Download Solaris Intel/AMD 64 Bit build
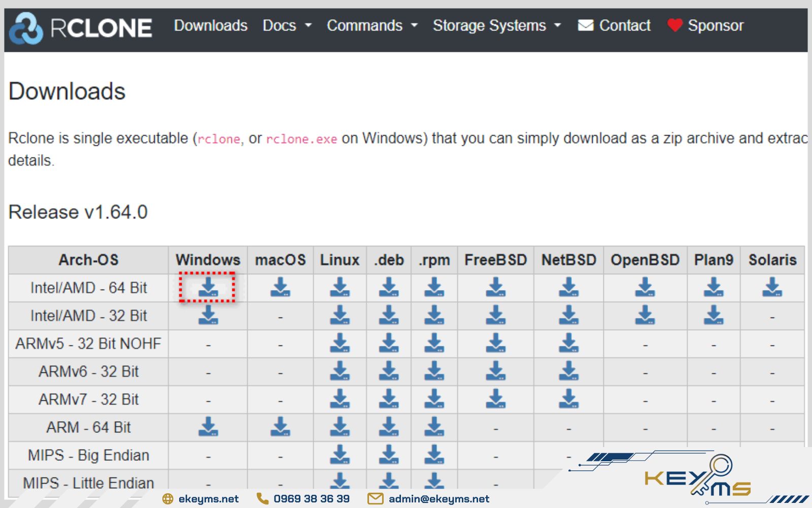Viewport: 812px width, 508px height. (772, 288)
